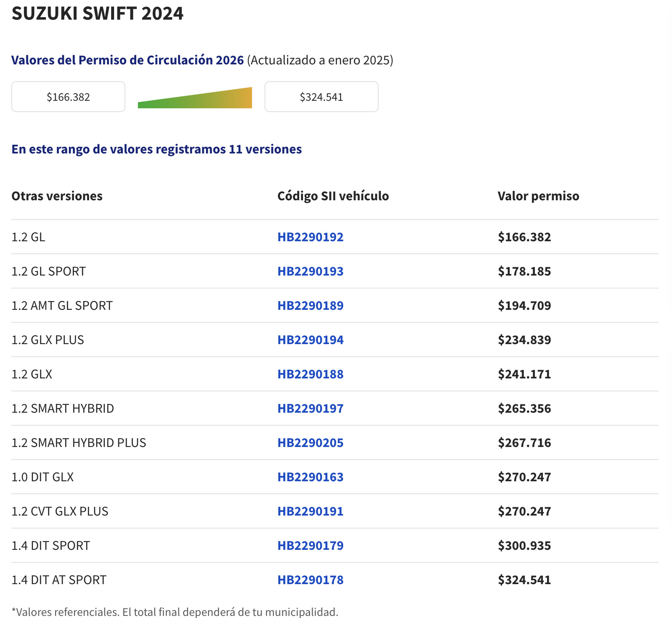Click the Otras versiones column header
This screenshot has height=618, width=672.
tap(57, 196)
